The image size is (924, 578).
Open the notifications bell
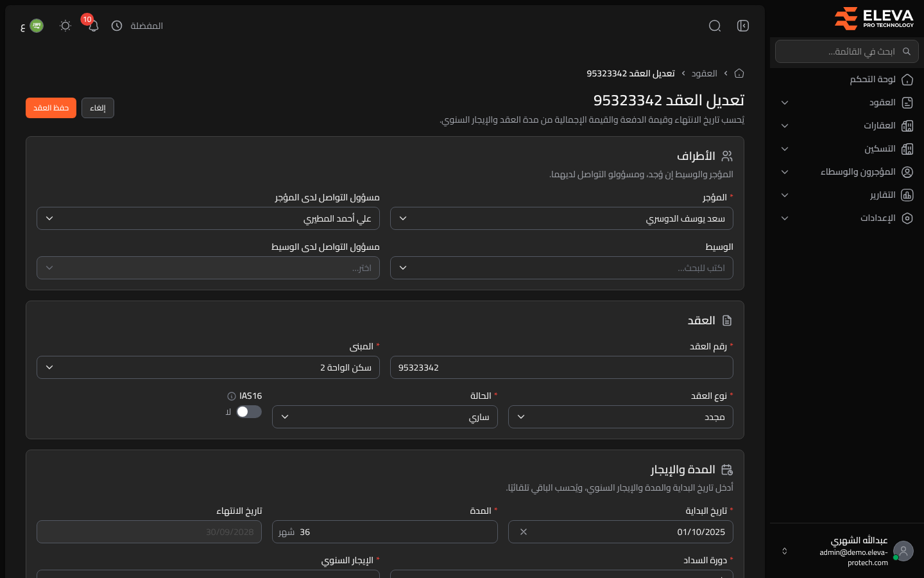click(94, 26)
